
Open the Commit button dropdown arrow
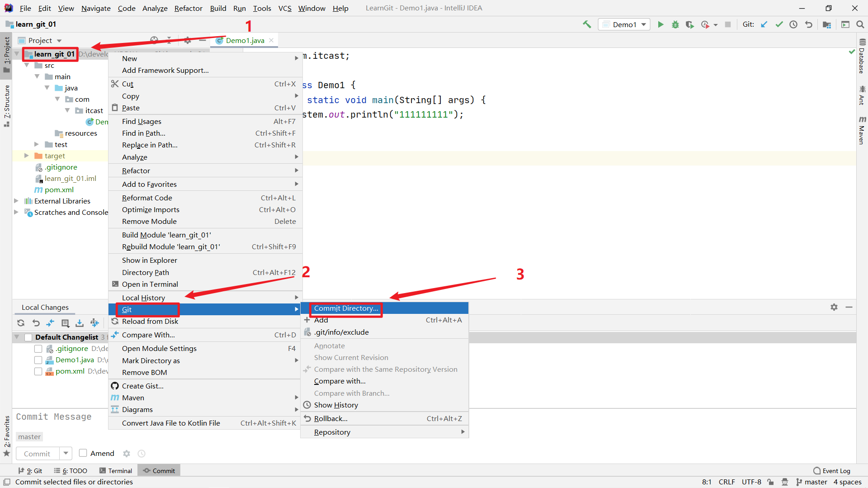(x=66, y=453)
